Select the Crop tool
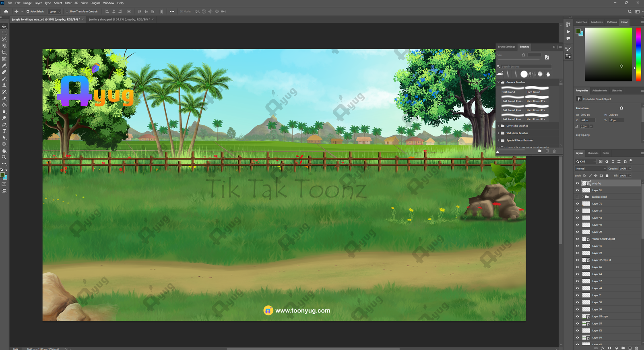The width and height of the screenshot is (644, 350). [x=4, y=52]
